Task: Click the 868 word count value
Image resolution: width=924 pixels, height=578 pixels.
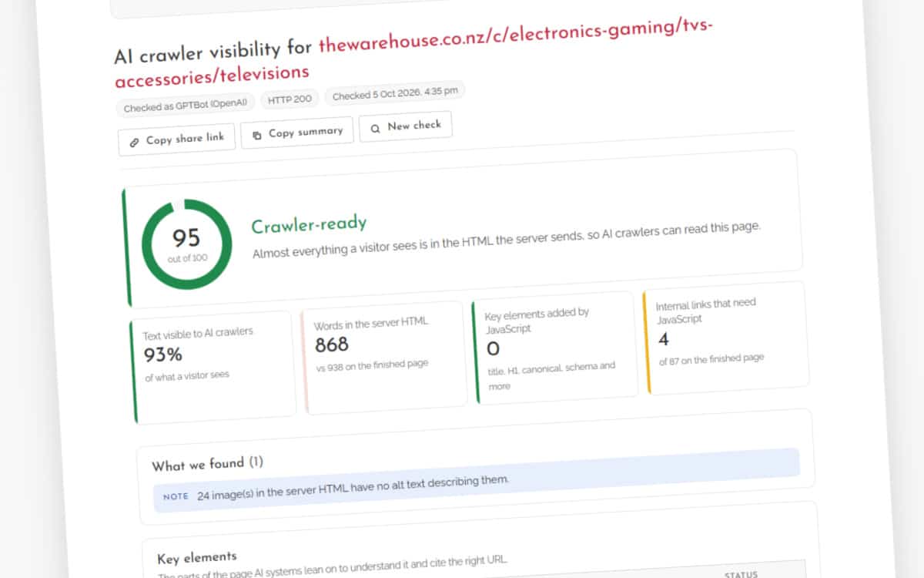Action: click(332, 345)
